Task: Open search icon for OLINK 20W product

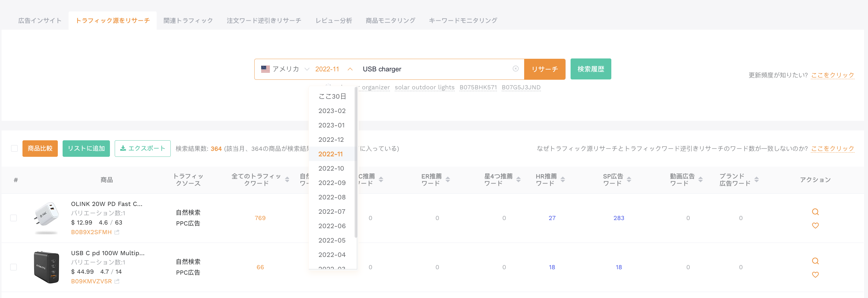Action: [815, 212]
